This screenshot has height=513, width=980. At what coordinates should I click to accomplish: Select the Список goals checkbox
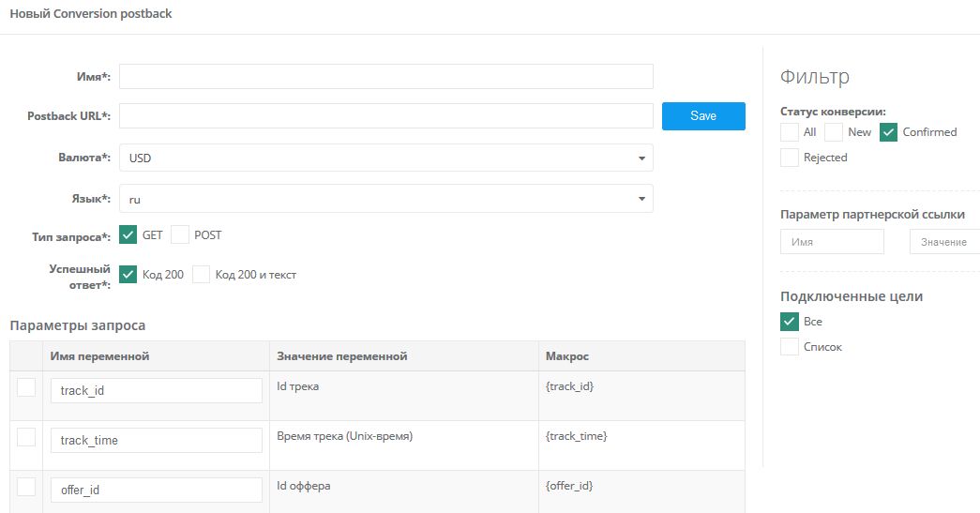[x=790, y=347]
